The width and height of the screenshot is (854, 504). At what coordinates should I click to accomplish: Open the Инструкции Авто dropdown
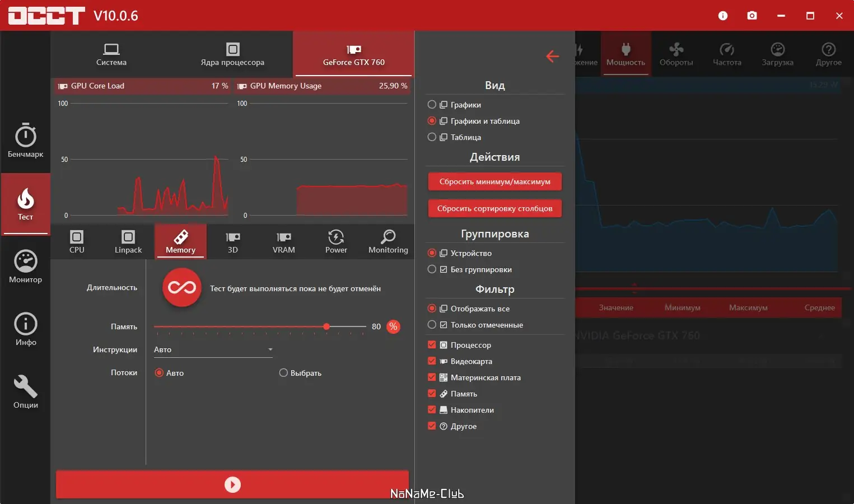(213, 349)
